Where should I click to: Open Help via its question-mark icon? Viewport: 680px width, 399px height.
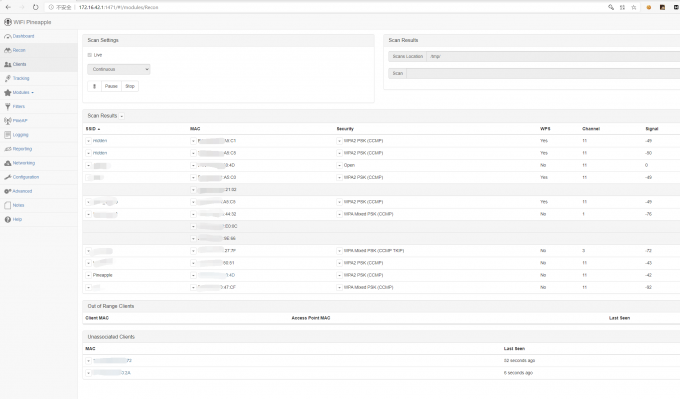coord(7,219)
